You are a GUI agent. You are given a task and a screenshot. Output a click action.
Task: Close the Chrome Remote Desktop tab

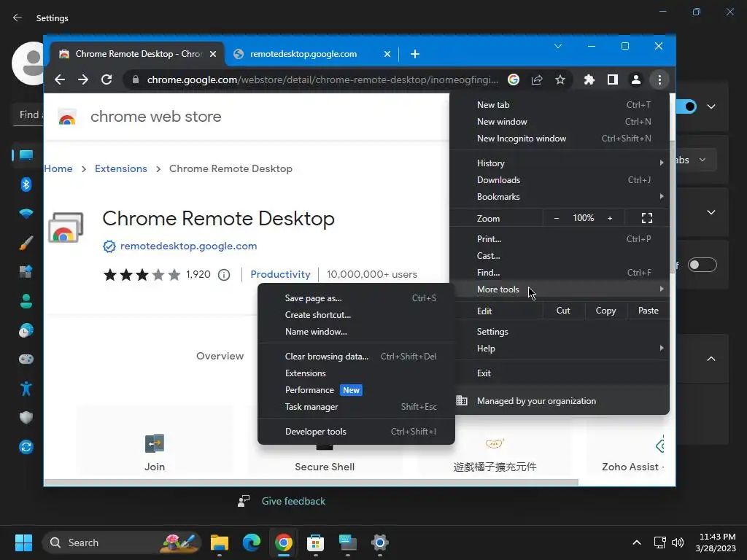tap(213, 54)
